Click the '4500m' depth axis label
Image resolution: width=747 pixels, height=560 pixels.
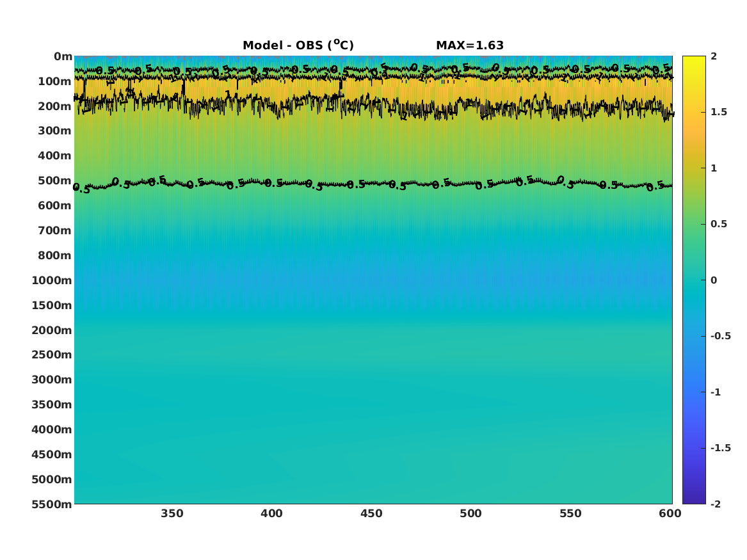tap(52, 454)
